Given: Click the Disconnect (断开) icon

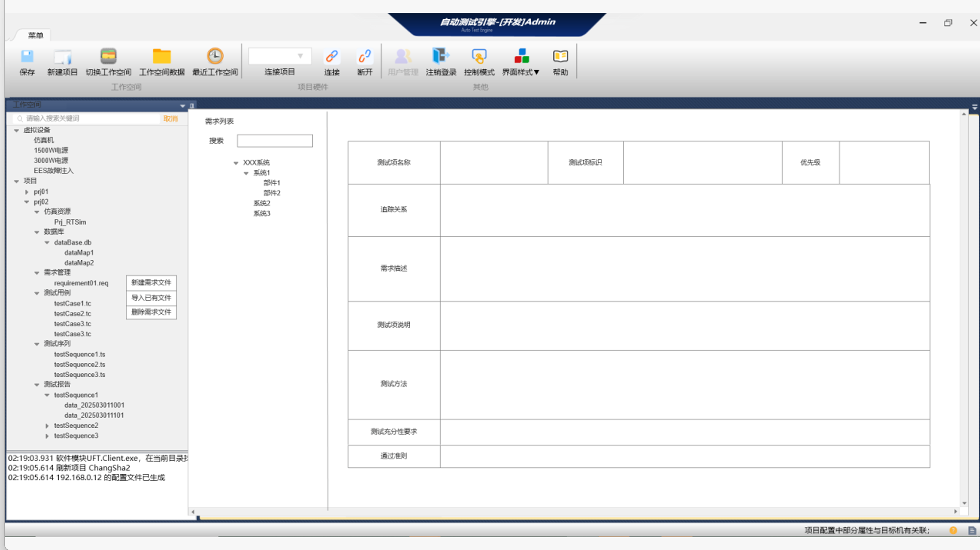Looking at the screenshot, I should 365,57.
